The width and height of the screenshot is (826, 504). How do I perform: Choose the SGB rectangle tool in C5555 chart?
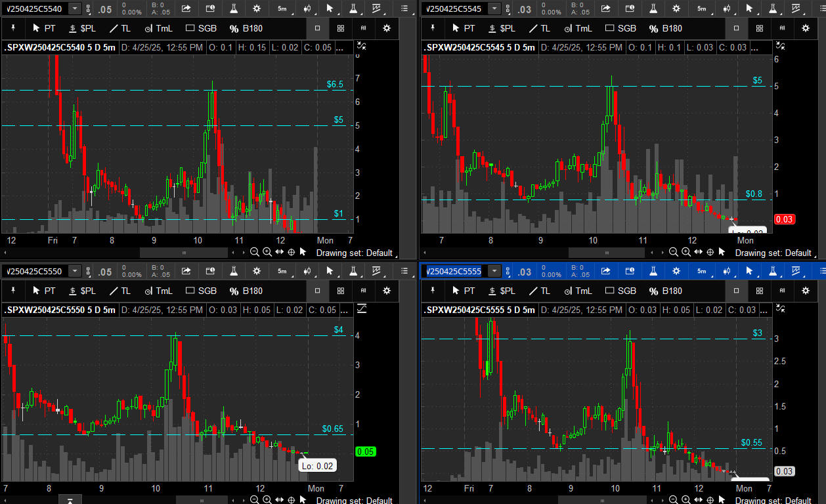620,291
